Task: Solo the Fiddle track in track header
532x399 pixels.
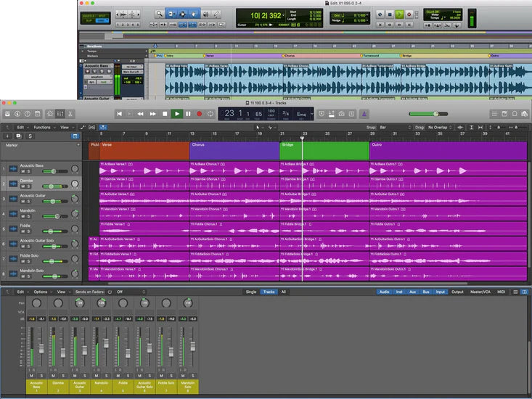Action: pos(29,232)
